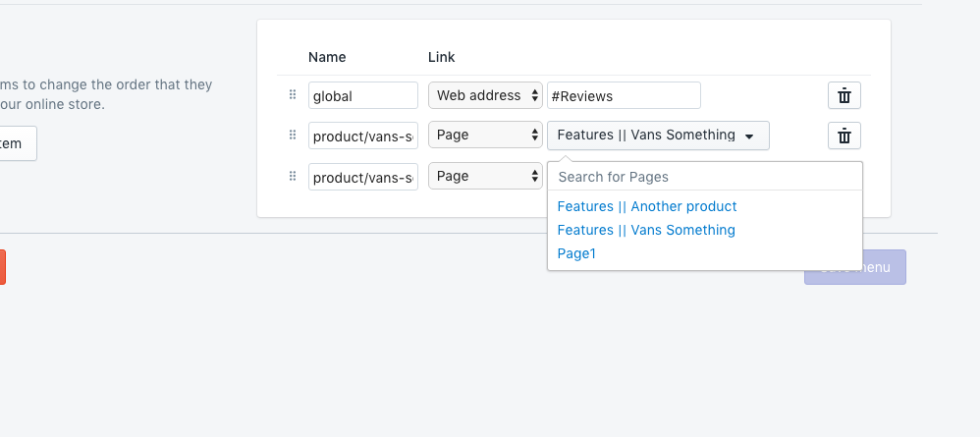Choose Features || Another product from the list
The width and height of the screenshot is (980, 437).
click(x=646, y=206)
